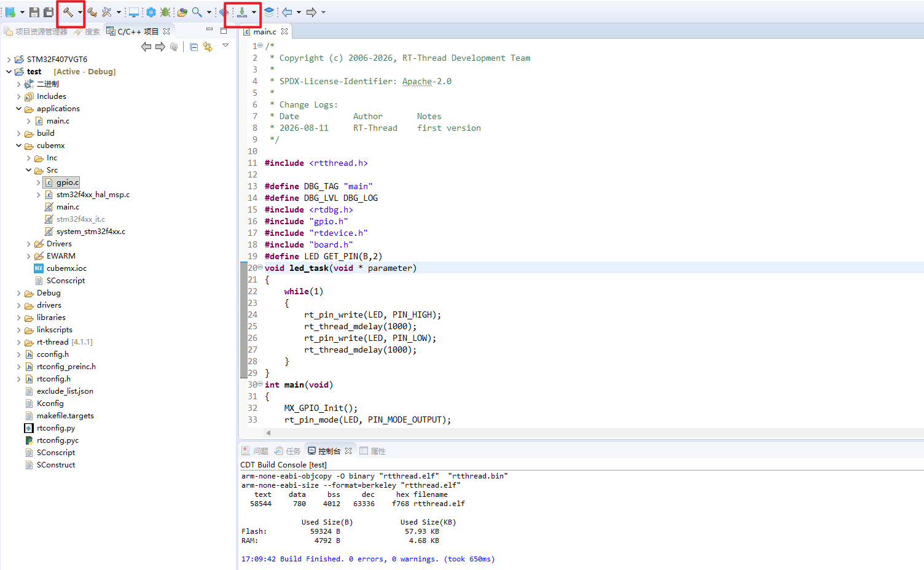Select gpio.c in the Src folder
This screenshot has width=924, height=570.
point(68,182)
